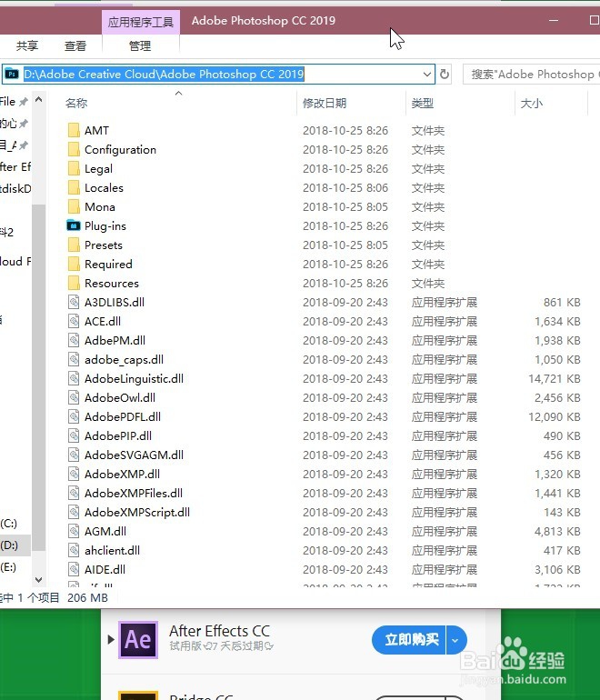Minimize the Explorer window
Screen dimensions: 600x700
click(554, 21)
